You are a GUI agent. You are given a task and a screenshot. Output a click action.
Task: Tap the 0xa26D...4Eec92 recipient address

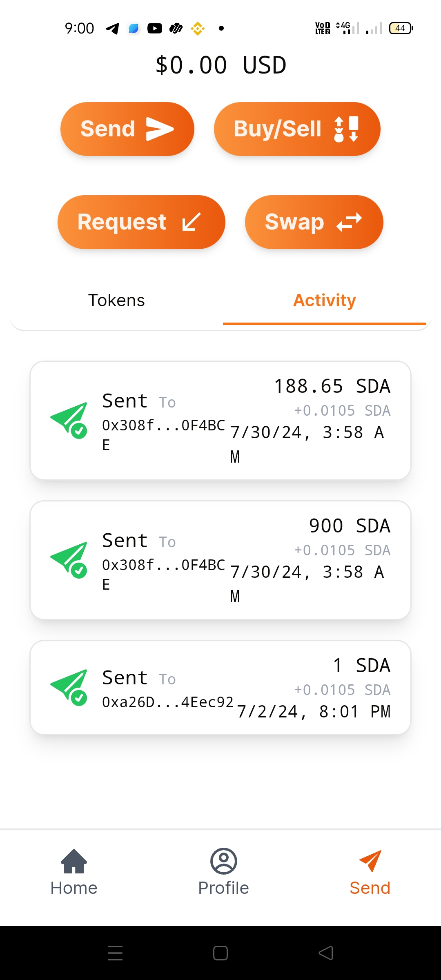click(x=167, y=702)
